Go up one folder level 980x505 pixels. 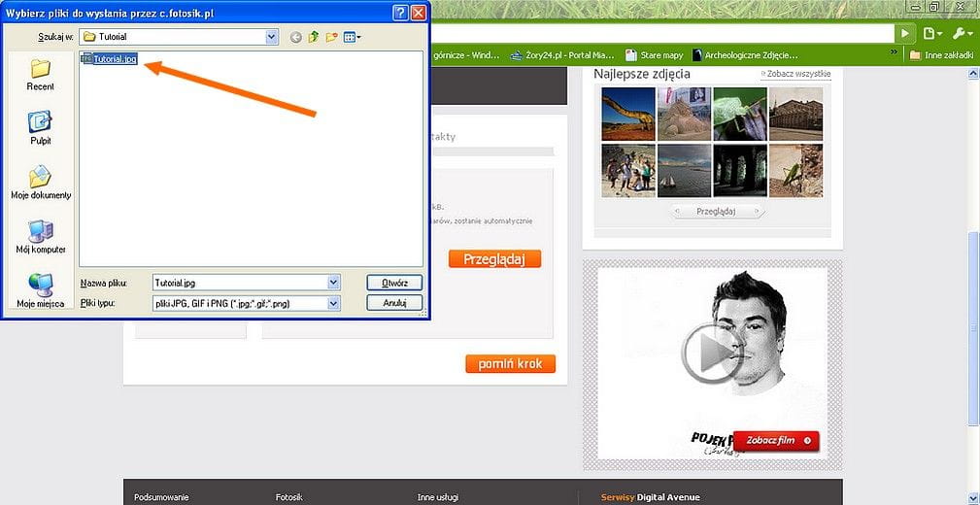click(314, 38)
